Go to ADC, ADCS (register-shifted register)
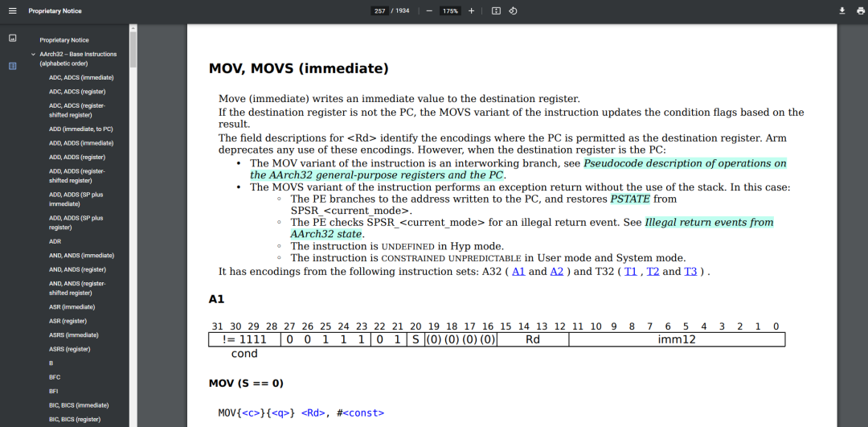The image size is (868, 427). point(77,110)
